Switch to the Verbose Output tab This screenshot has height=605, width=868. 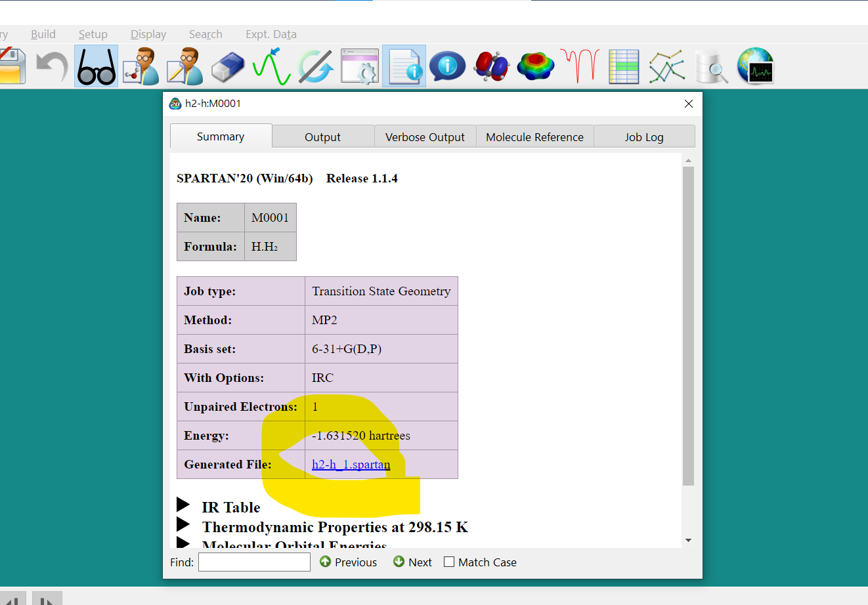425,137
